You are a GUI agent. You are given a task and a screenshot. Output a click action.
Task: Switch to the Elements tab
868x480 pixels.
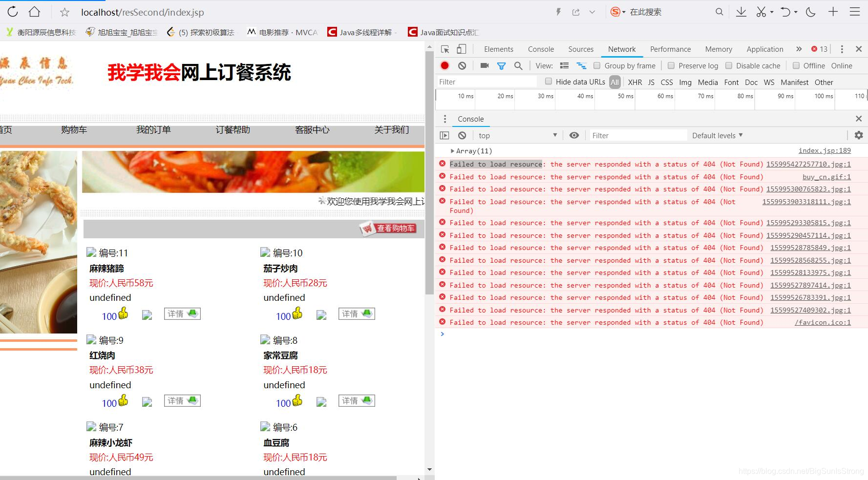[499, 49]
